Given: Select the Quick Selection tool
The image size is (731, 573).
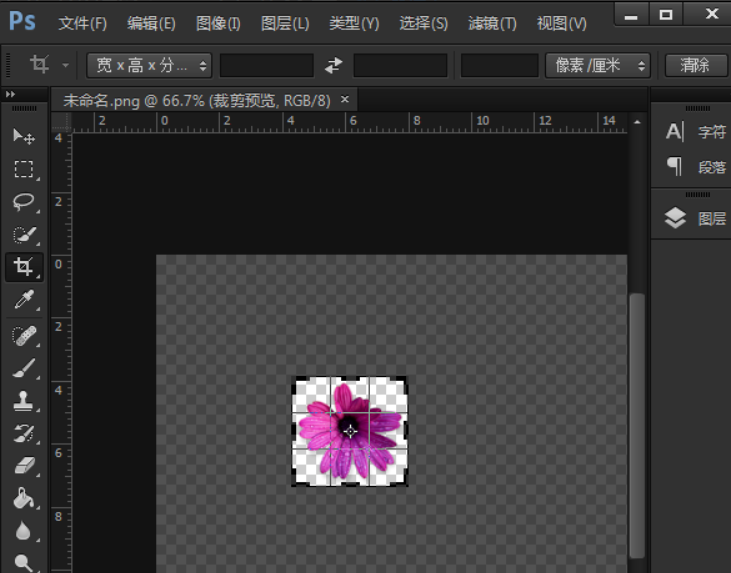Looking at the screenshot, I should click(24, 235).
